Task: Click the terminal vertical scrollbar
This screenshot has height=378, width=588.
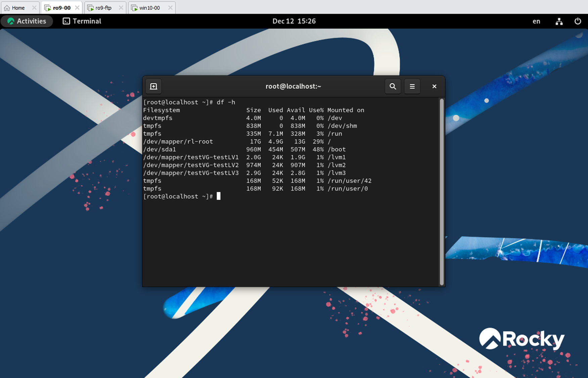Action: [x=442, y=192]
